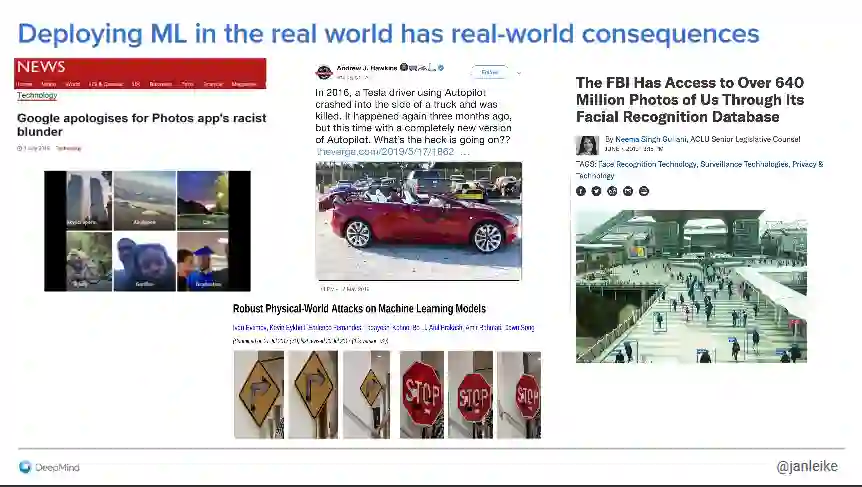Screen dimensions: 862x487
Task: Click the print icon in ACLU article
Action: point(644,191)
